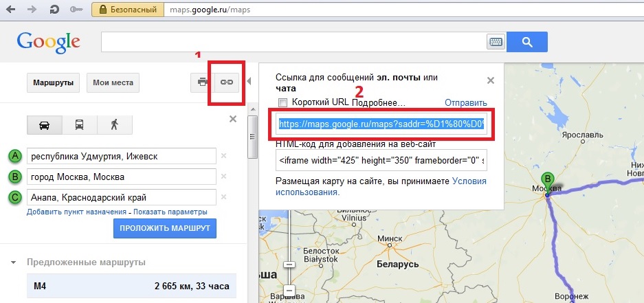Collapse side panel with left triangle
The image size is (644, 303).
(249, 82)
